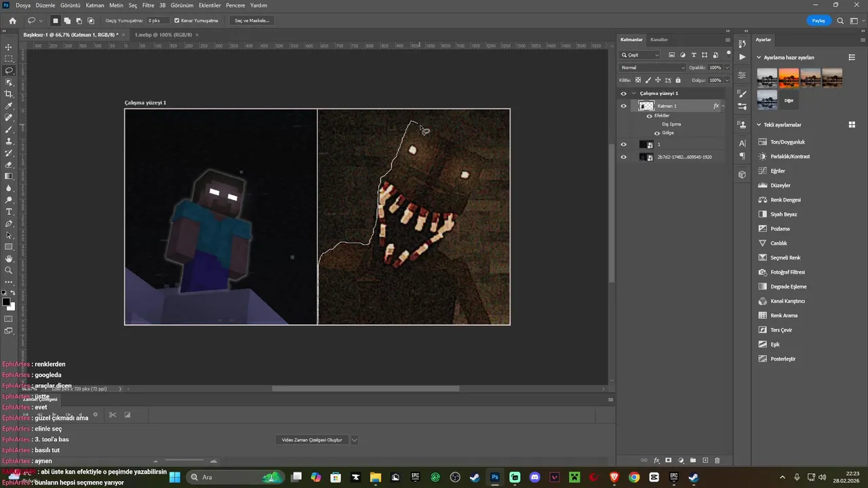The image size is (868, 488).
Task: Select the Gradient tool
Action: tap(9, 176)
